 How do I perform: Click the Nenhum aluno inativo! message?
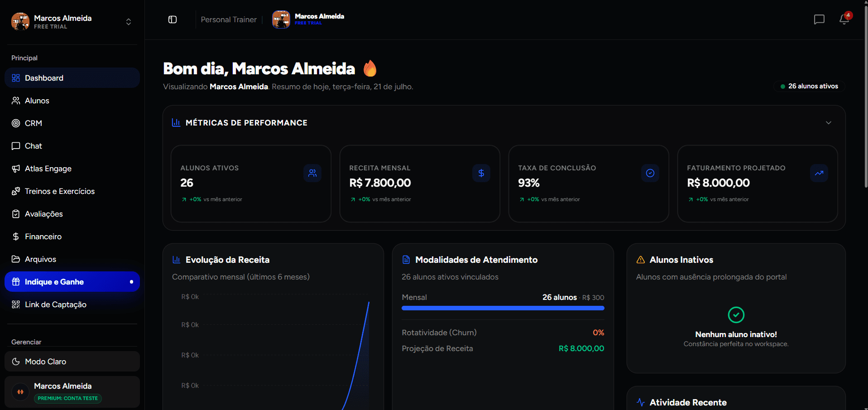click(x=736, y=334)
